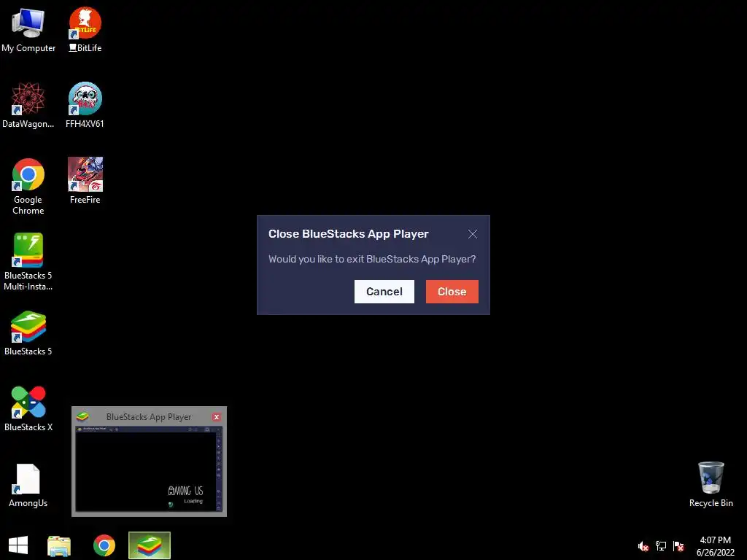This screenshot has width=747, height=560.
Task: Select the Google Chrome desktop shortcut
Action: [28, 186]
